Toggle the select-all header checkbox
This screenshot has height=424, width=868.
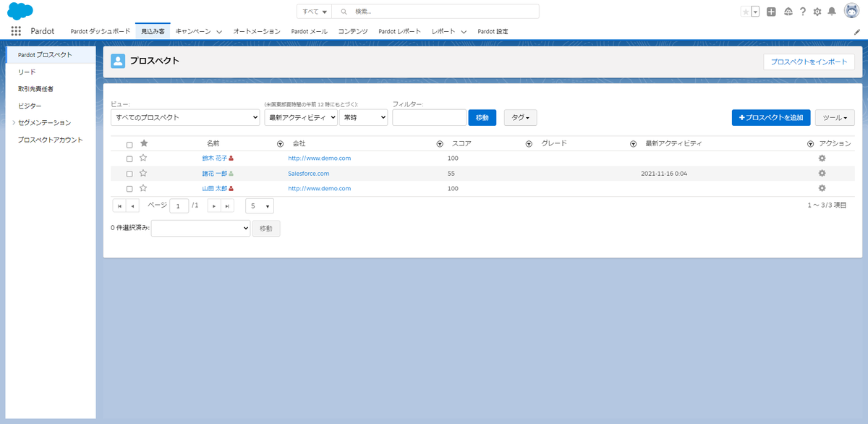pos(129,145)
